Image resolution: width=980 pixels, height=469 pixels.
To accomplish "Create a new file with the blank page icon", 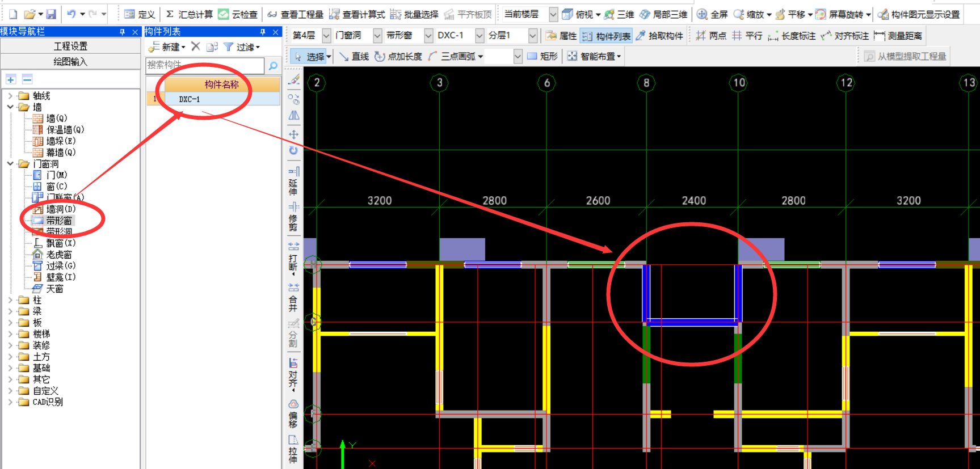I will (x=12, y=14).
